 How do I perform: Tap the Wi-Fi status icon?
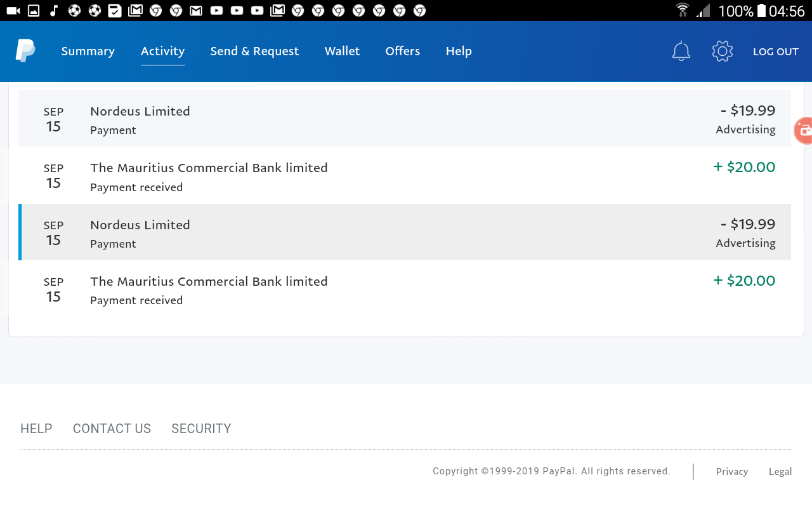[683, 11]
